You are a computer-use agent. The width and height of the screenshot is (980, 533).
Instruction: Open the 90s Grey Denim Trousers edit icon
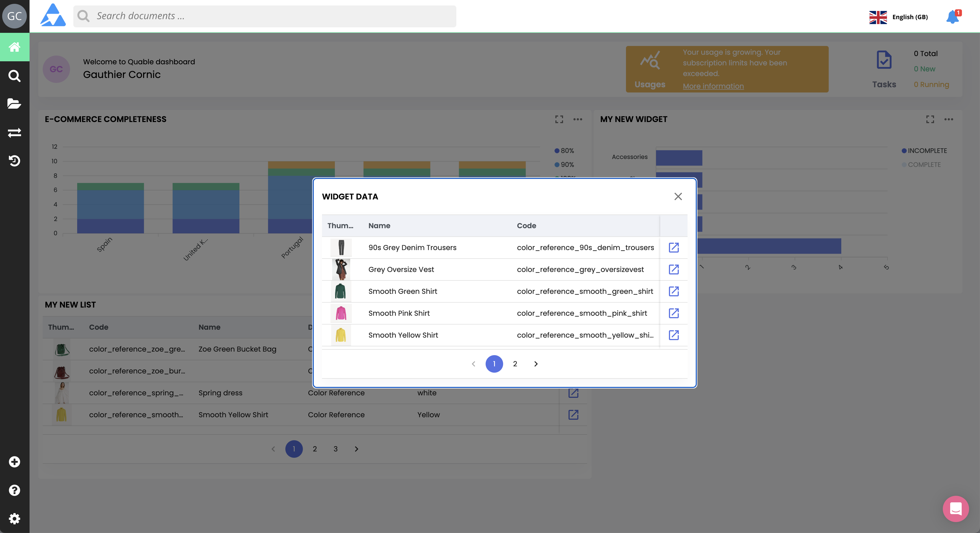point(673,248)
